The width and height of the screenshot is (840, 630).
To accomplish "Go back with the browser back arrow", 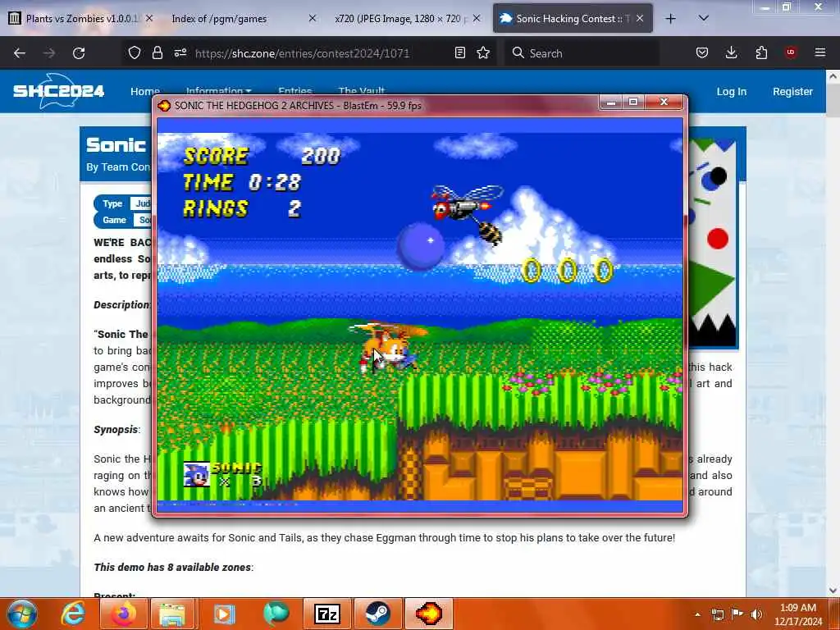I will [x=20, y=53].
